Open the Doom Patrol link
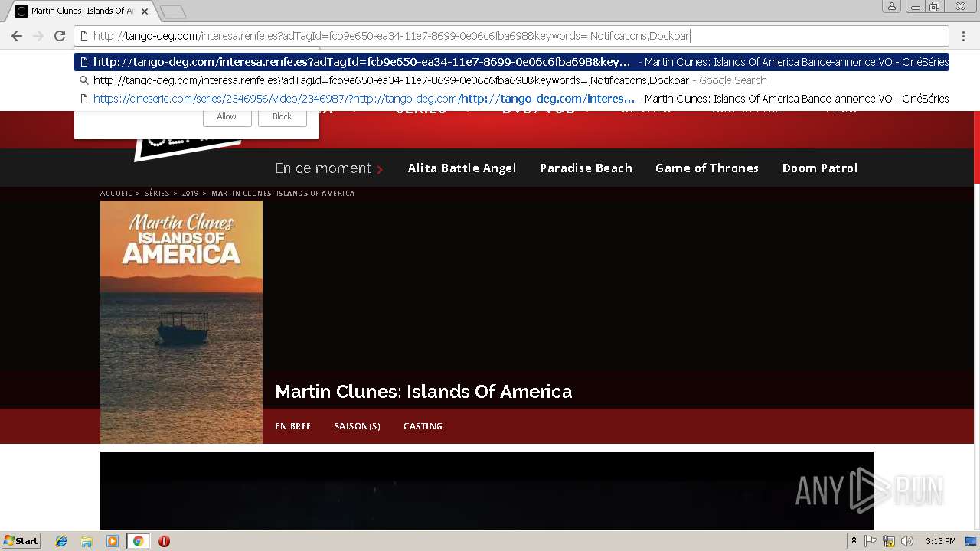This screenshot has height=551, width=980. coord(820,168)
